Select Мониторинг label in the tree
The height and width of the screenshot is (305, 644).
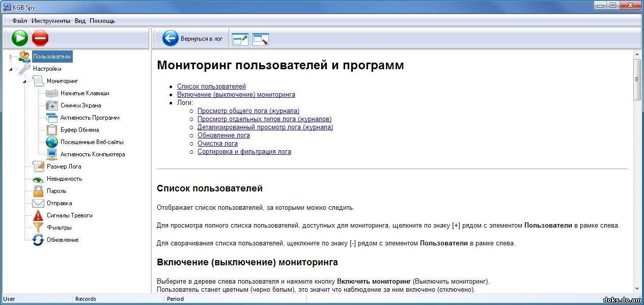click(63, 81)
